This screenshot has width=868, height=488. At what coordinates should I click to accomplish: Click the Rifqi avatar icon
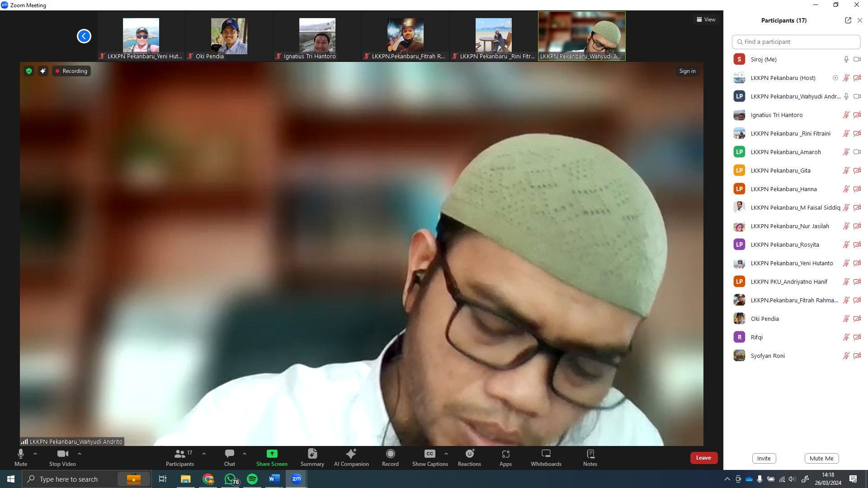pos(739,337)
